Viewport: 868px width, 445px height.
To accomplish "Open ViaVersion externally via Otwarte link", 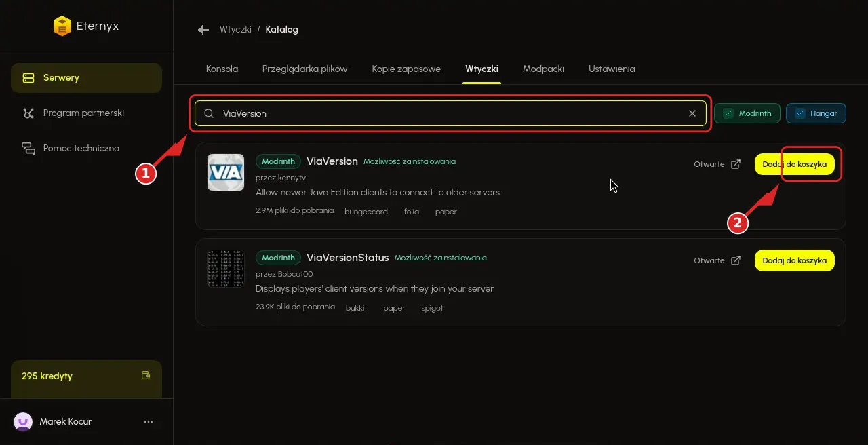I will 717,164.
